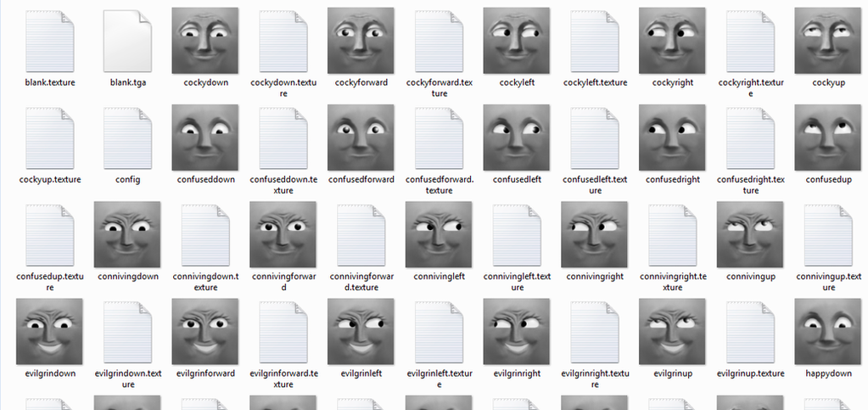This screenshot has height=410, width=868.
Task: Choose the connivingright face thumbnail
Action: (x=594, y=234)
